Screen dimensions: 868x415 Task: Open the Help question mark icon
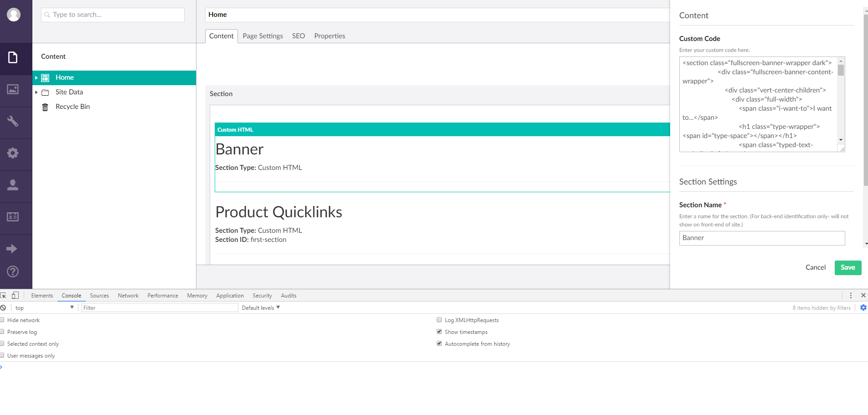(x=13, y=272)
